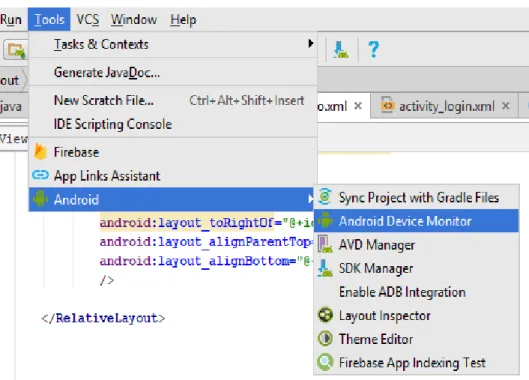
Task: Click the Android submenu arrow
Action: coord(311,199)
